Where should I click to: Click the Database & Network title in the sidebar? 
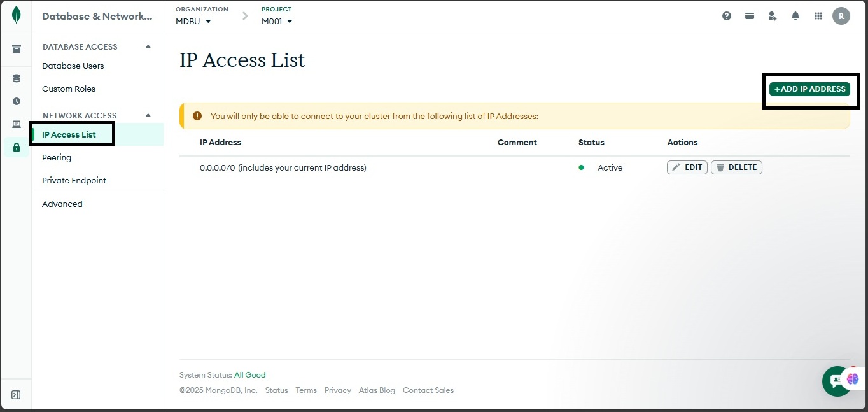coord(97,16)
